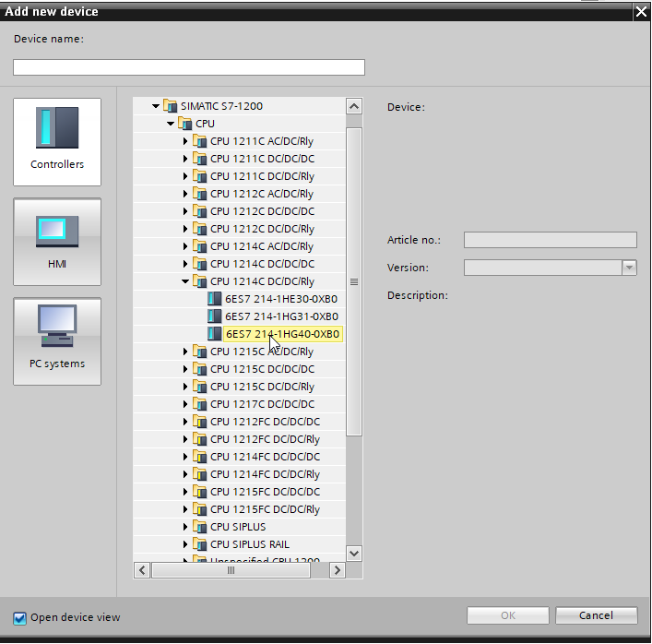This screenshot has height=644, width=652.
Task: Click the horizontal scrollbar thumb in tree
Action: point(231,570)
